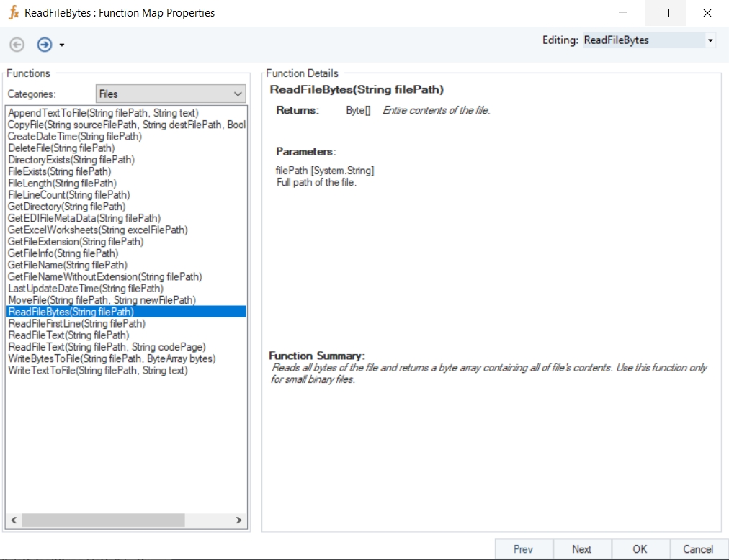This screenshot has width=729, height=560.
Task: Open the forward arrow history dropdown
Action: 62,45
